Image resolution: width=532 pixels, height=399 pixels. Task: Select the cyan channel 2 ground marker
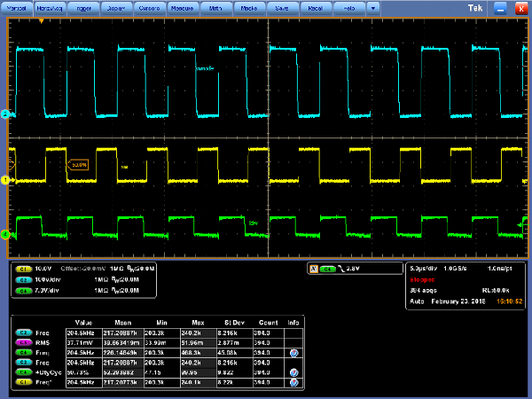4,115
